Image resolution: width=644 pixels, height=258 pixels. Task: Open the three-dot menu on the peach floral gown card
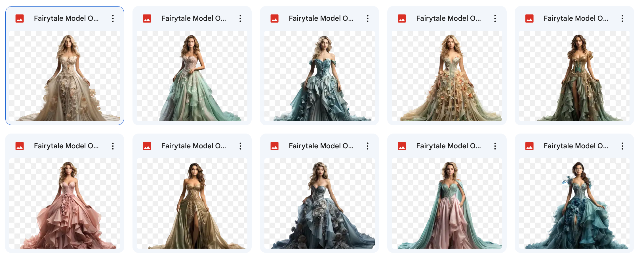[495, 18]
